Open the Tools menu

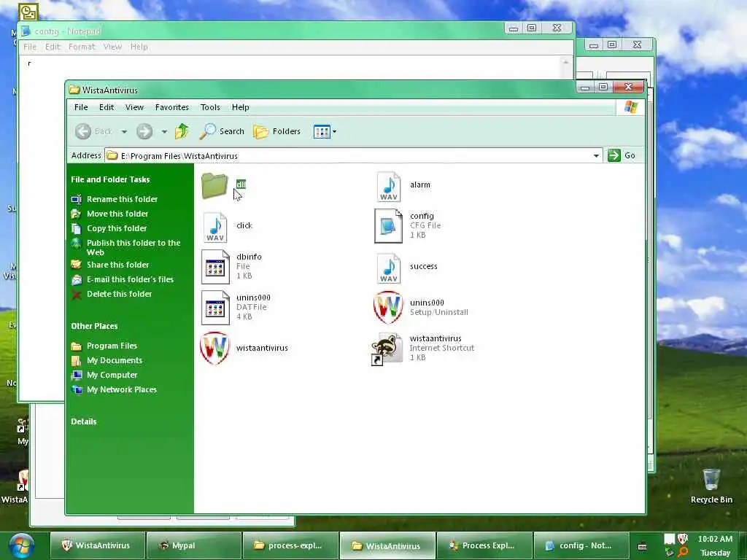coord(210,107)
